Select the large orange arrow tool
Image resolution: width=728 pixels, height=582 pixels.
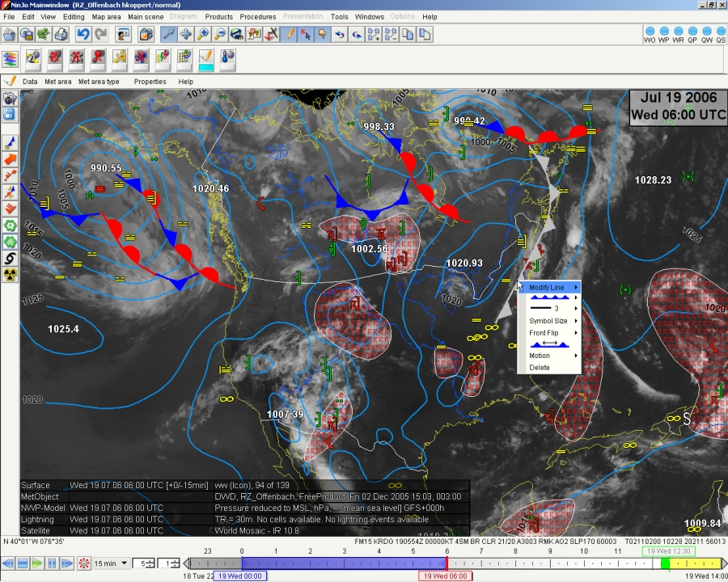click(x=11, y=159)
